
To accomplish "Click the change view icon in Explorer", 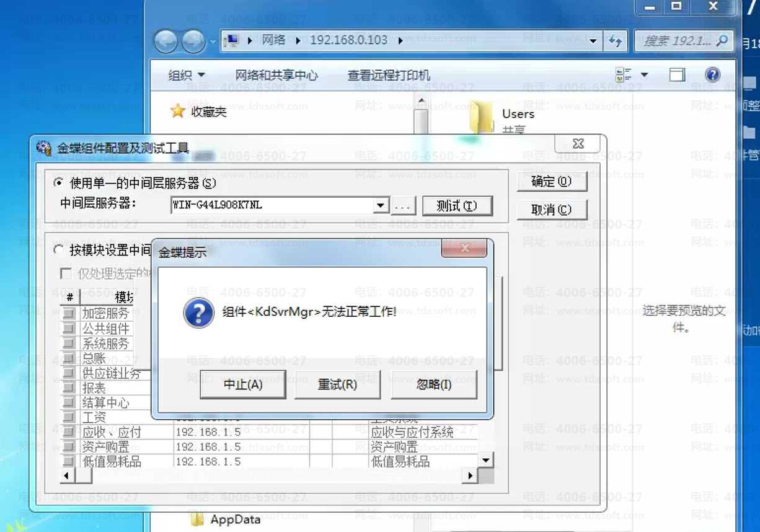I will click(623, 75).
